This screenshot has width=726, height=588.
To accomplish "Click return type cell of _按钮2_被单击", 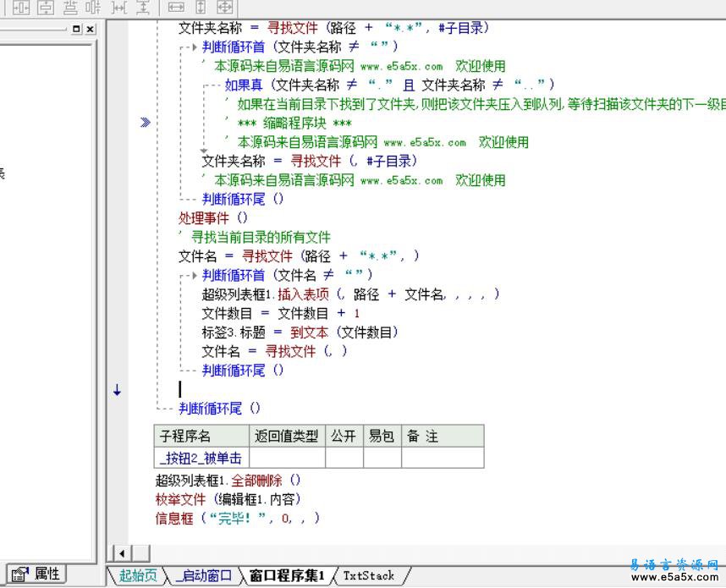I will tap(288, 458).
